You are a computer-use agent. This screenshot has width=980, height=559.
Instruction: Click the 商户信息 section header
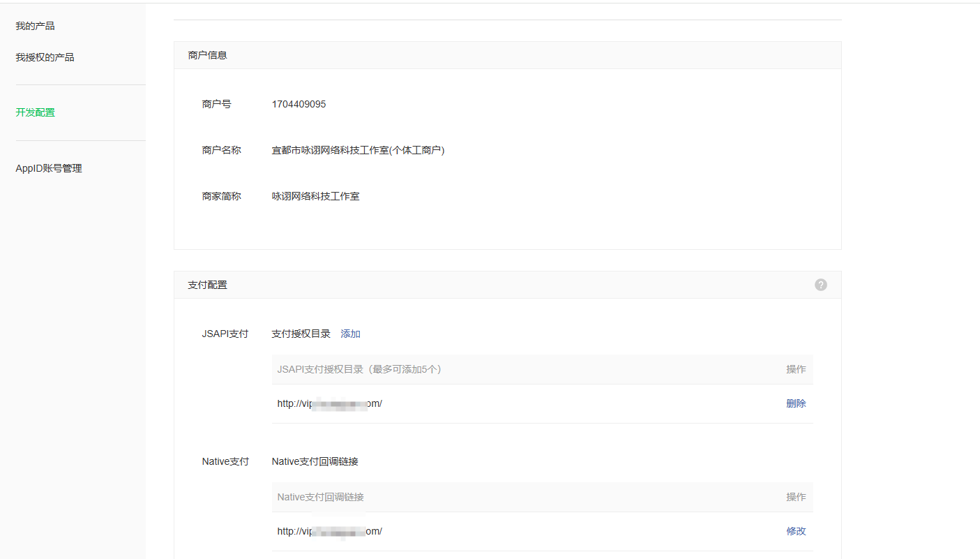[207, 55]
